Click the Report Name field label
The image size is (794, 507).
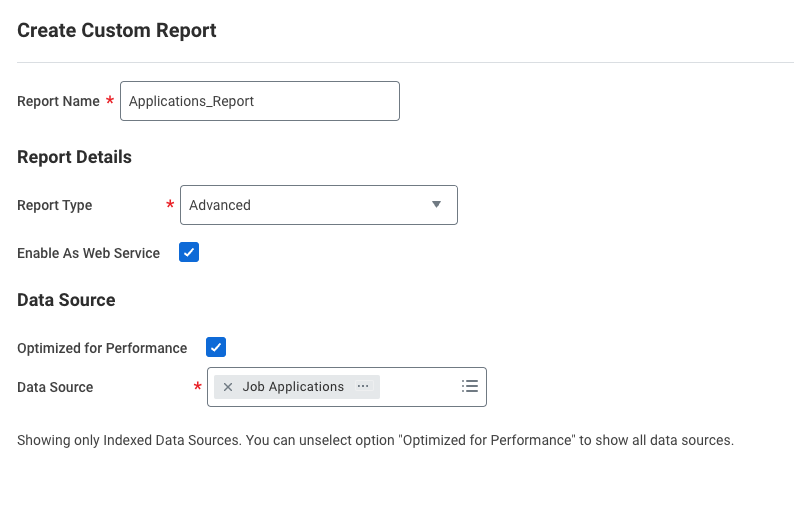(58, 101)
